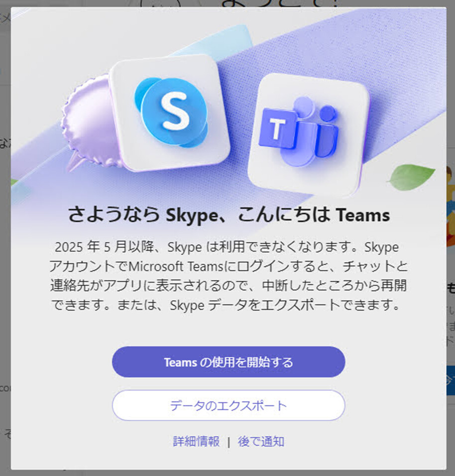
Task: Click the dimmed background strip left of dialog
Action: (5, 238)
